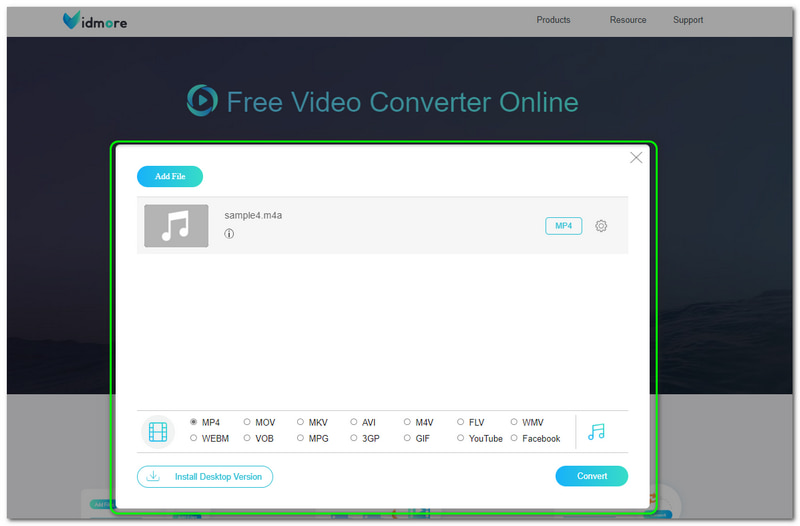Click the sample4.m4a music thumbnail
Image resolution: width=800 pixels, height=526 pixels.
pos(176,226)
